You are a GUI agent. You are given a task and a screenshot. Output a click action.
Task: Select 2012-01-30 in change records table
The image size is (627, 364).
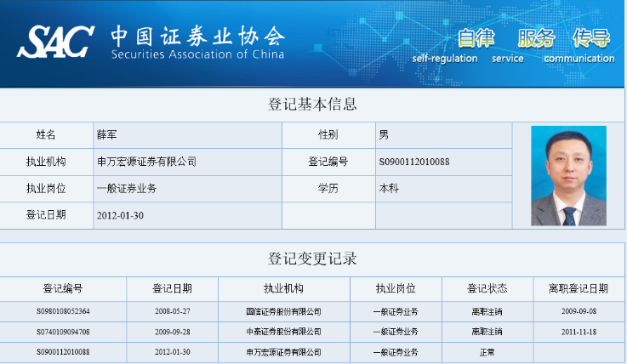pyautogui.click(x=173, y=352)
